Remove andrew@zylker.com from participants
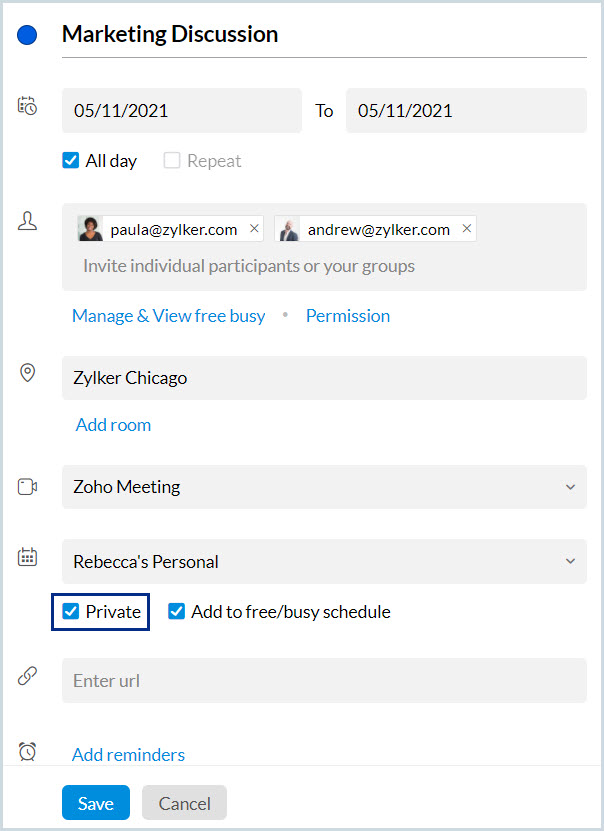Screen dimensions: 604x831 click(x=466, y=229)
